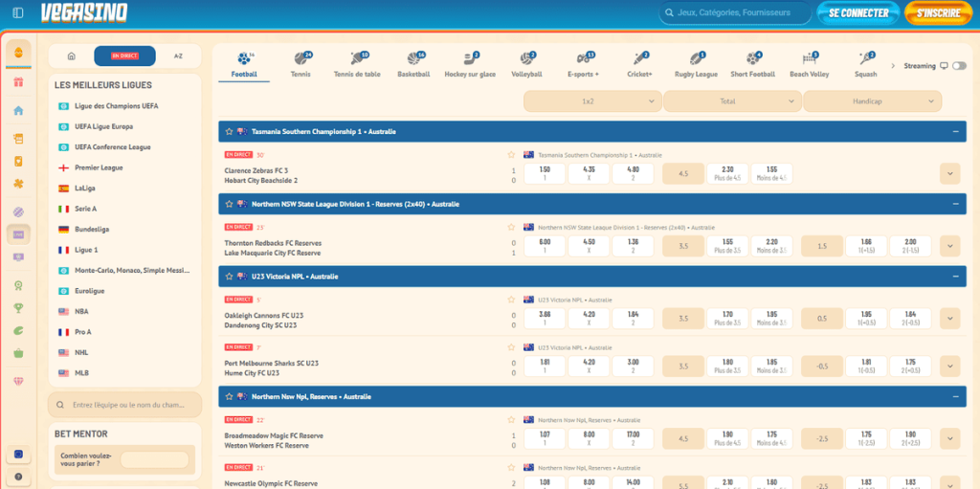Click the Bet Mentor amount input field
980x489 pixels.
(x=154, y=459)
